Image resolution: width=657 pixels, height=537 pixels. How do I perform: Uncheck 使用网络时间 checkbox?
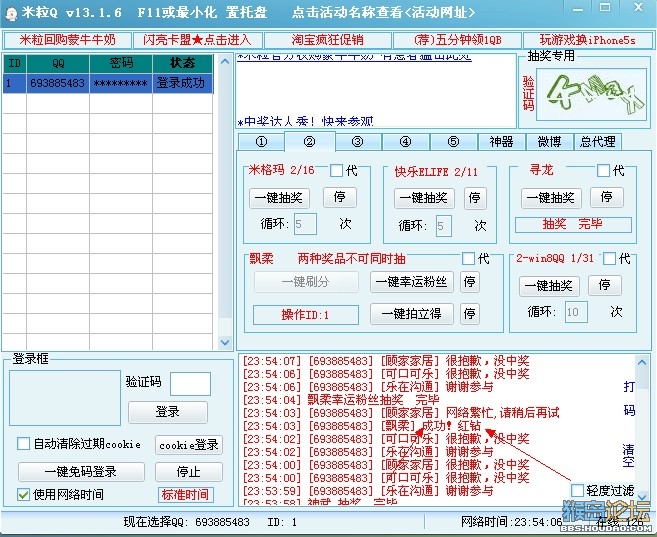click(x=23, y=495)
